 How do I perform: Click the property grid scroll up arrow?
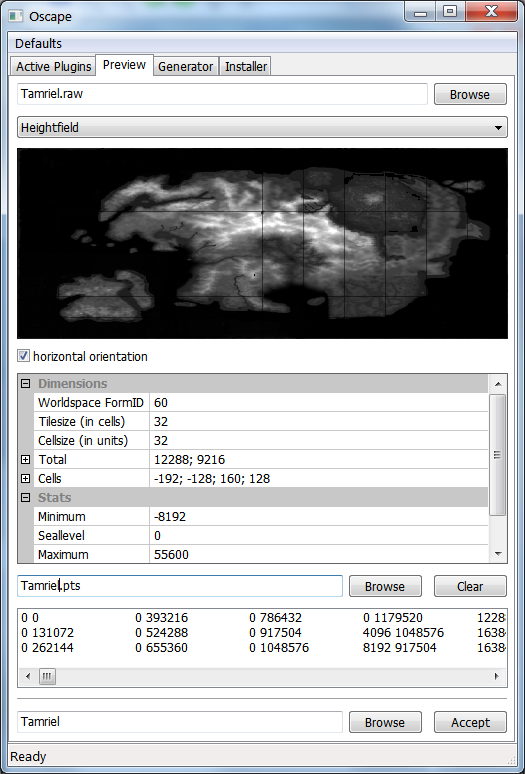pos(497,384)
